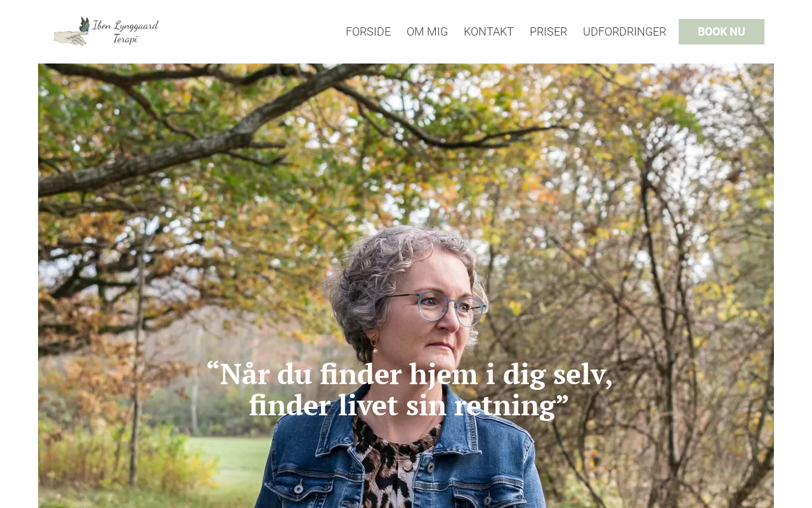Click the BOOK NU button
The image size is (812, 508).
point(721,32)
